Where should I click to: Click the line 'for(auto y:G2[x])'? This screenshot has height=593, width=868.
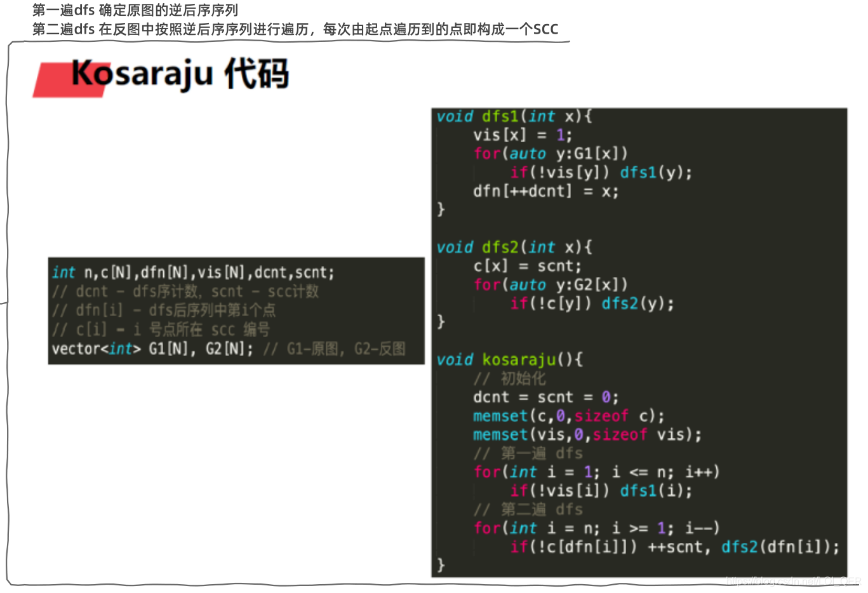point(551,284)
